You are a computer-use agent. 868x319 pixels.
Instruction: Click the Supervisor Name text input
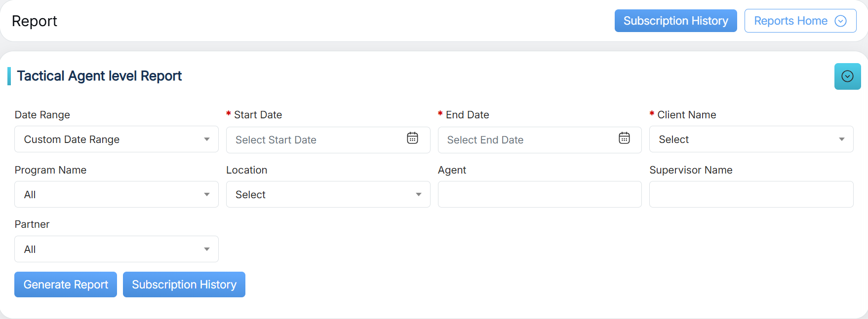tap(751, 194)
